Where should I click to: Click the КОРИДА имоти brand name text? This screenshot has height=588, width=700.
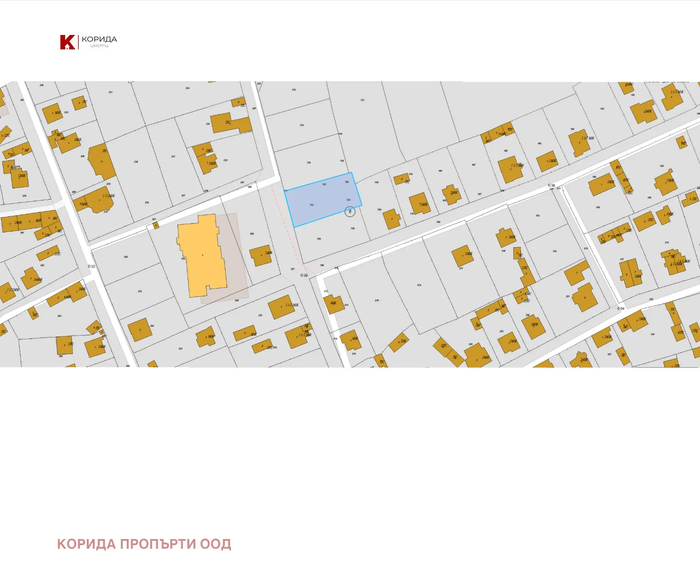[99, 41]
